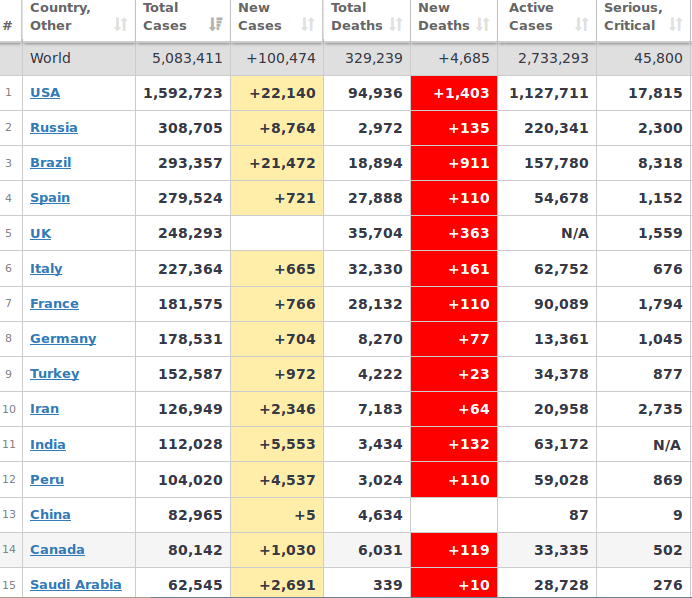Open the Russia country link
This screenshot has width=692, height=598.
54,128
